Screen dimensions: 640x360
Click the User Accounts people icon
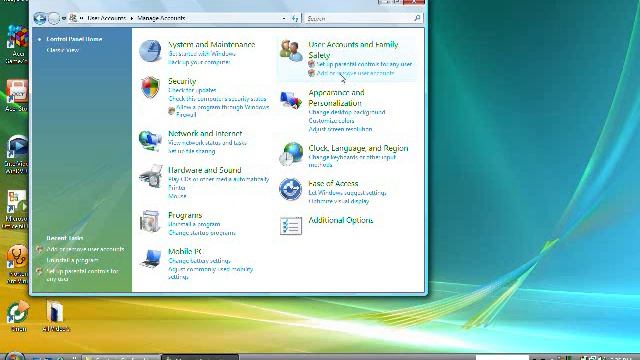[x=291, y=51]
